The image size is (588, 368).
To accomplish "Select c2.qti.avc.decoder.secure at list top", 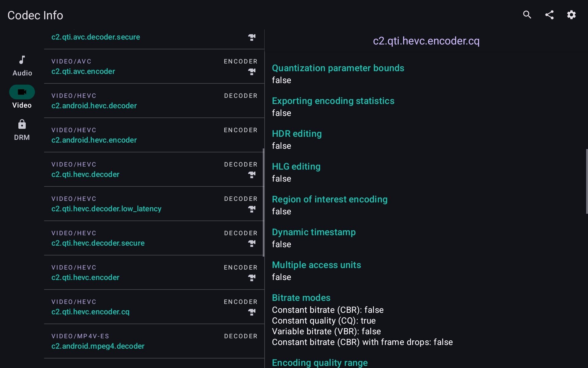I will pyautogui.click(x=96, y=37).
